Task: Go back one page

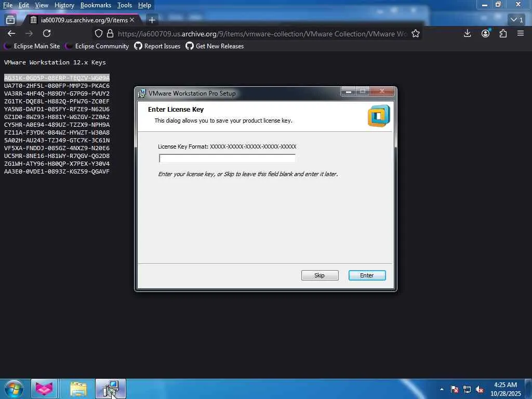Action: click(11, 33)
